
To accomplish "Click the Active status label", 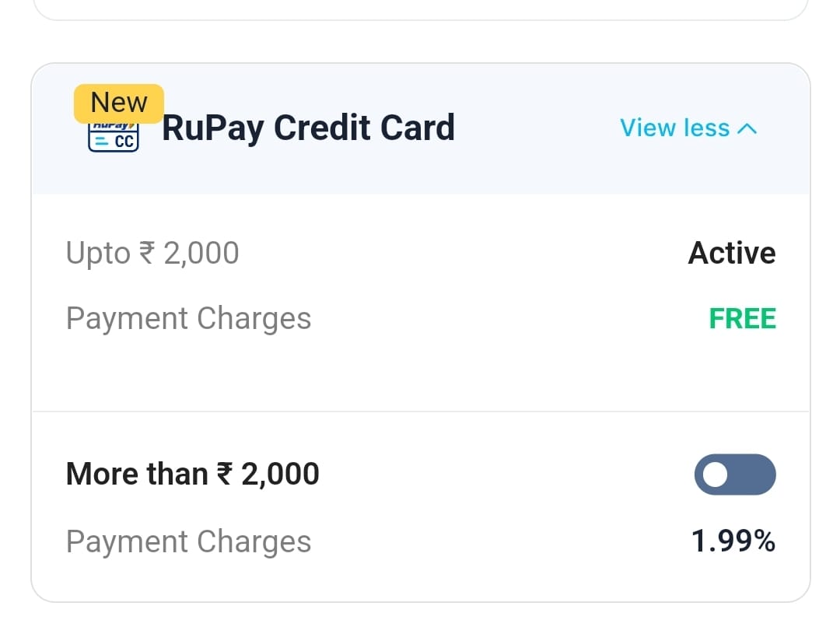I will coord(732,254).
